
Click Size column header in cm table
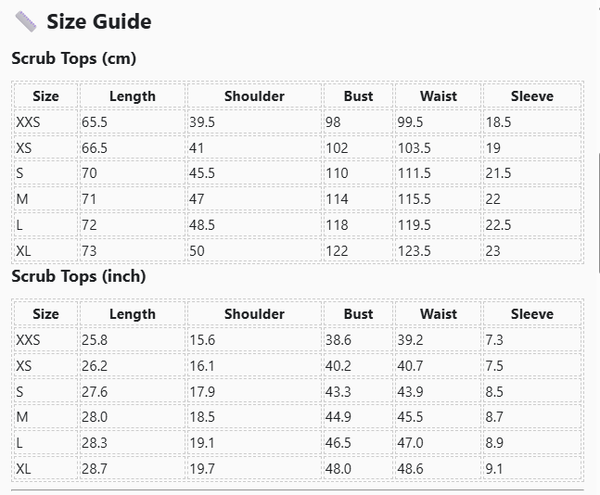[45, 96]
